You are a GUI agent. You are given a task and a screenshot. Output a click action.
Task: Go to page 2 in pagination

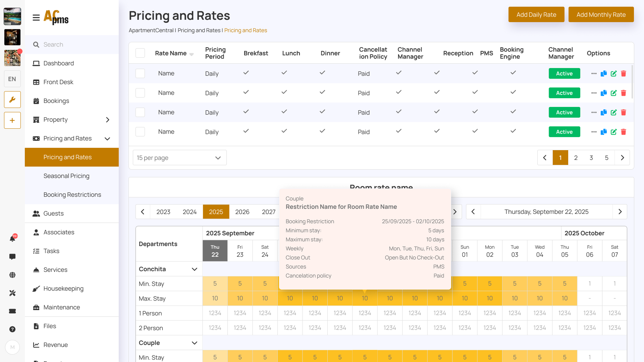pos(576,158)
